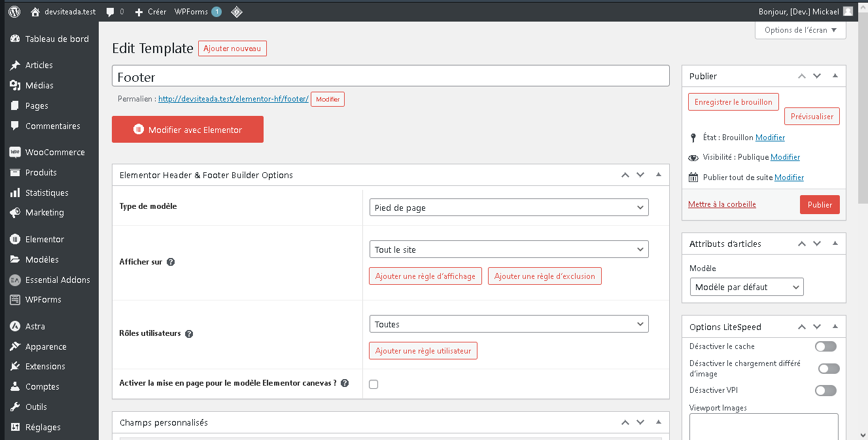Image resolution: width=868 pixels, height=440 pixels.
Task: Open the Afficher sur dropdown set to Tout le site
Action: pyautogui.click(x=509, y=249)
